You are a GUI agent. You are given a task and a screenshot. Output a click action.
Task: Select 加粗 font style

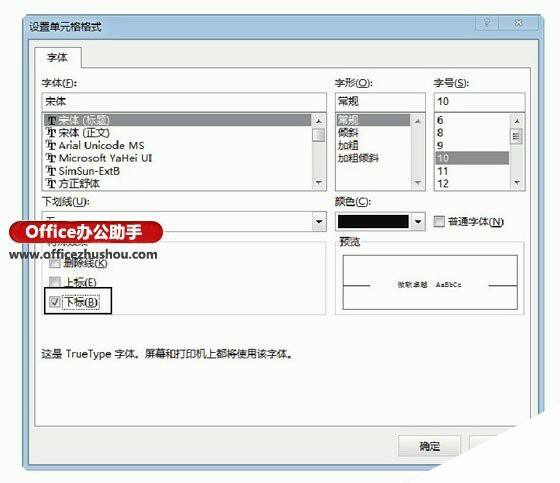click(373, 145)
